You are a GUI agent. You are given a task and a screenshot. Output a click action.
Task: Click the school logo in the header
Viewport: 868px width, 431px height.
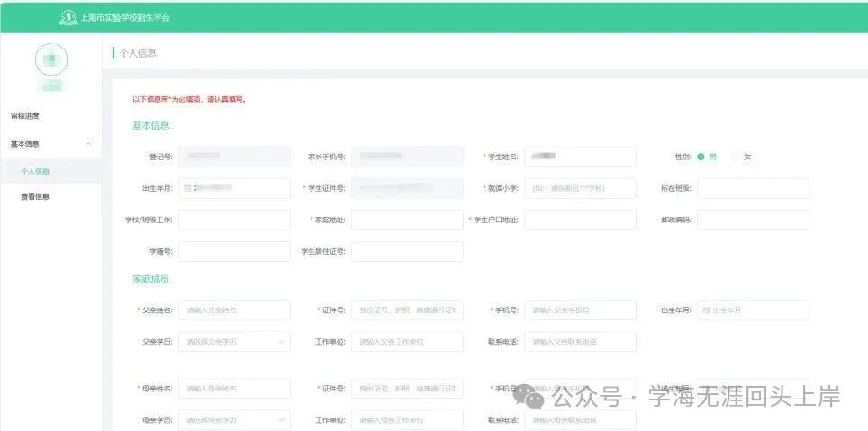(x=68, y=17)
